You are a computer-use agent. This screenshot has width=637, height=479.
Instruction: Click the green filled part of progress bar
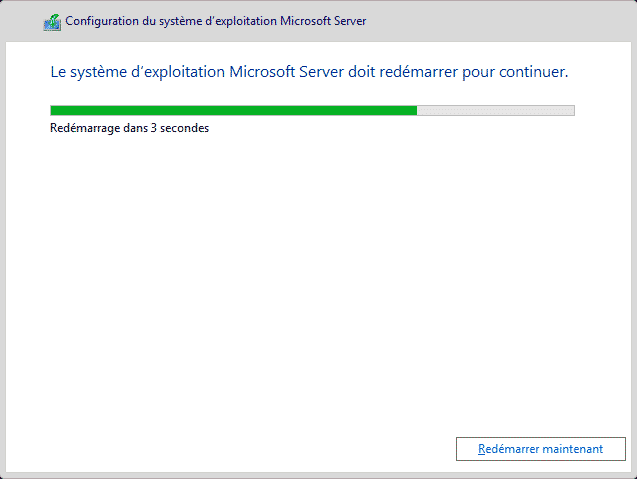pyautogui.click(x=233, y=110)
